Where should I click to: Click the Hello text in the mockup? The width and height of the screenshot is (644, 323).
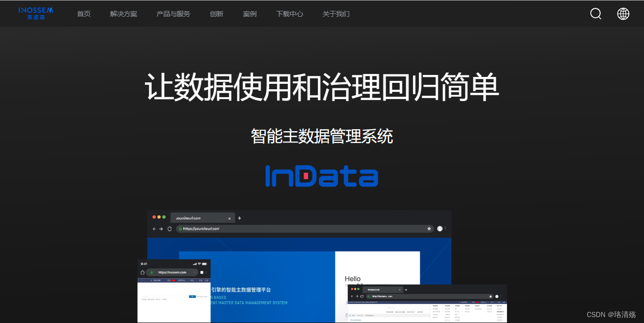353,279
